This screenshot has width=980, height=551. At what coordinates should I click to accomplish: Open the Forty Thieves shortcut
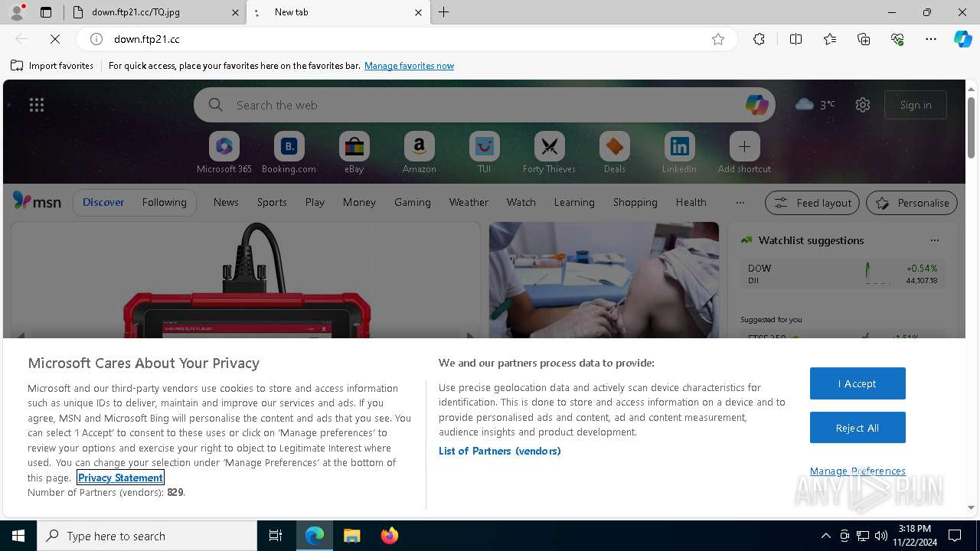pyautogui.click(x=549, y=153)
